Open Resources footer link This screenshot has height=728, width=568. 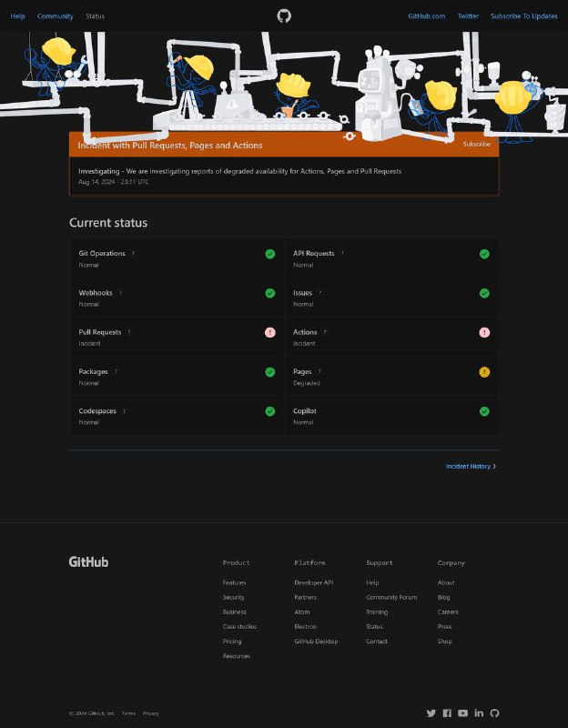(x=236, y=656)
